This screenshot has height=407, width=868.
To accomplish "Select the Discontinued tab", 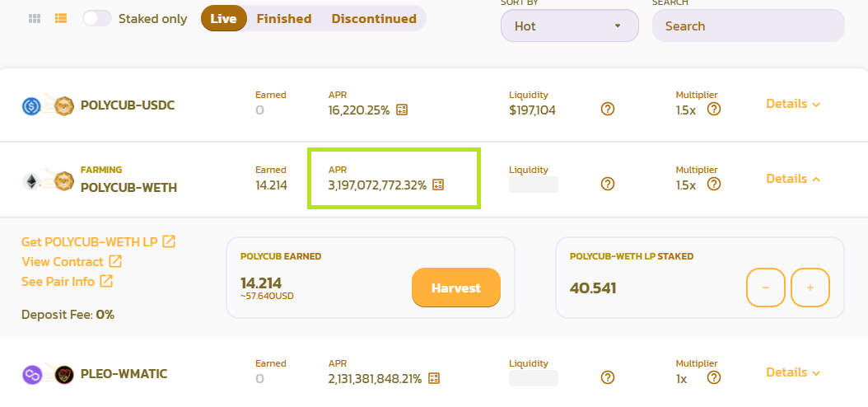I will 374,18.
